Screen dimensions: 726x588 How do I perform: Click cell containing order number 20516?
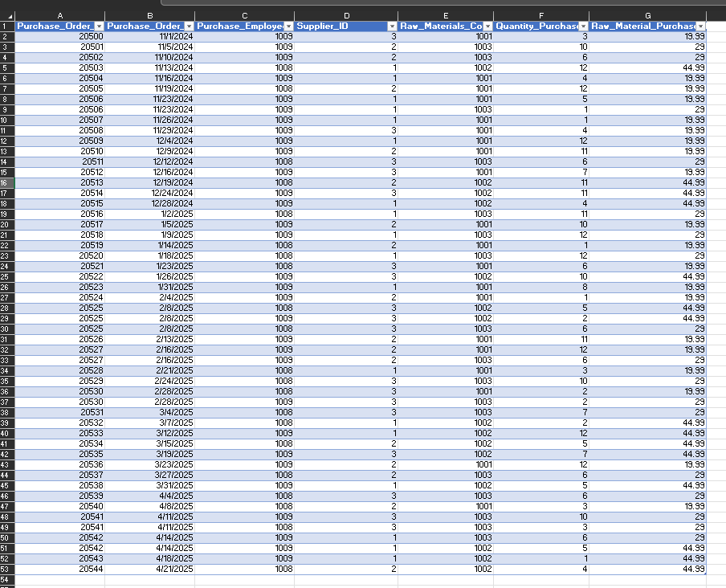[x=59, y=214]
